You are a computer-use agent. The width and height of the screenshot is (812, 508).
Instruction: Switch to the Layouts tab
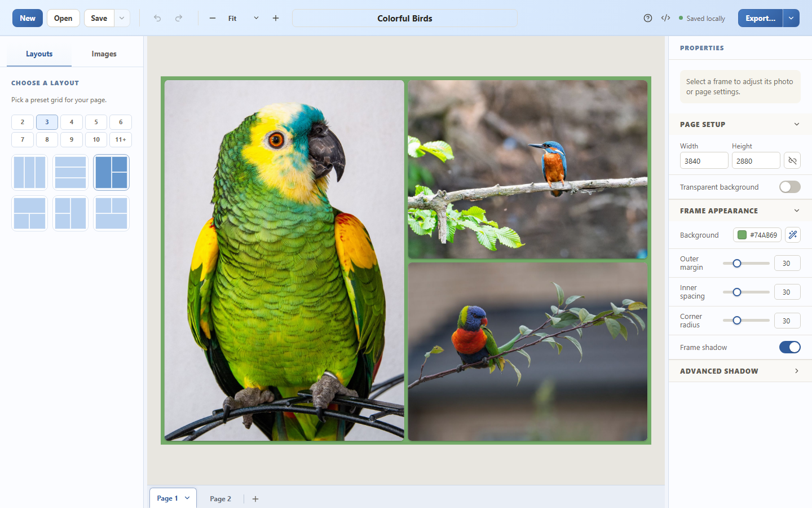(39, 54)
